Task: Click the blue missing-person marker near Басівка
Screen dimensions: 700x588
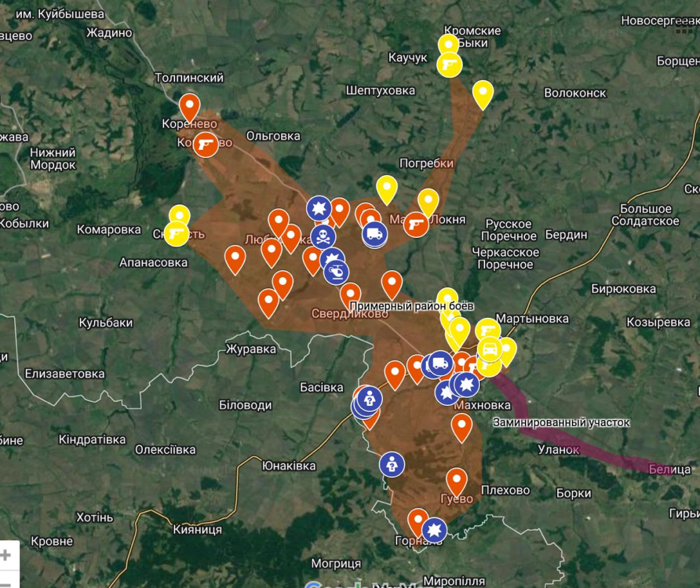Action: [369, 399]
